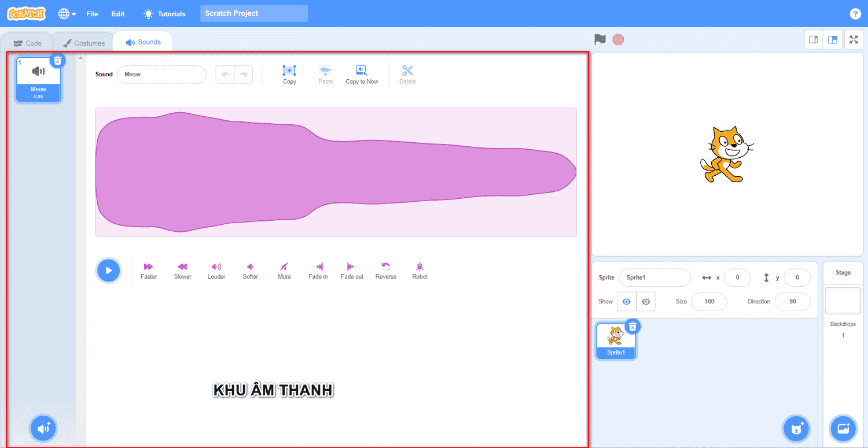Image resolution: width=868 pixels, height=448 pixels.
Task: Open the language globe dropdown
Action: [x=67, y=14]
